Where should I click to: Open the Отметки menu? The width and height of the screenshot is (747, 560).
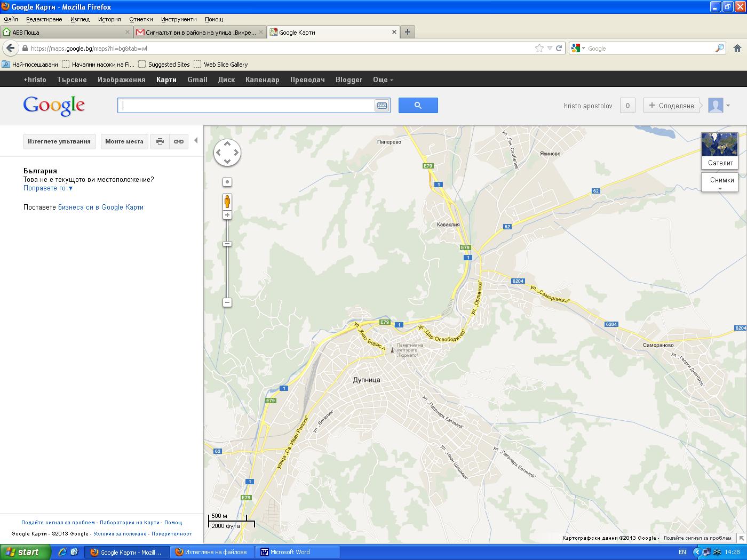pyautogui.click(x=141, y=19)
